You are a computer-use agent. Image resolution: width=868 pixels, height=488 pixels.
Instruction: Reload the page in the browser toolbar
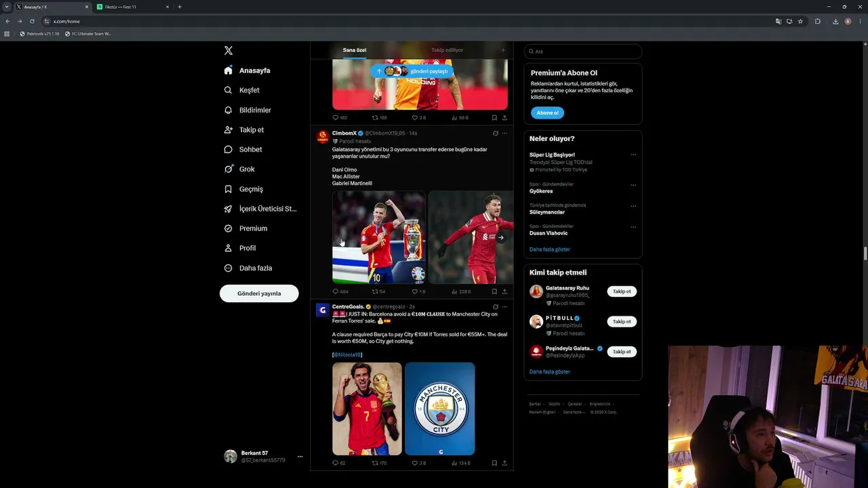point(32,21)
